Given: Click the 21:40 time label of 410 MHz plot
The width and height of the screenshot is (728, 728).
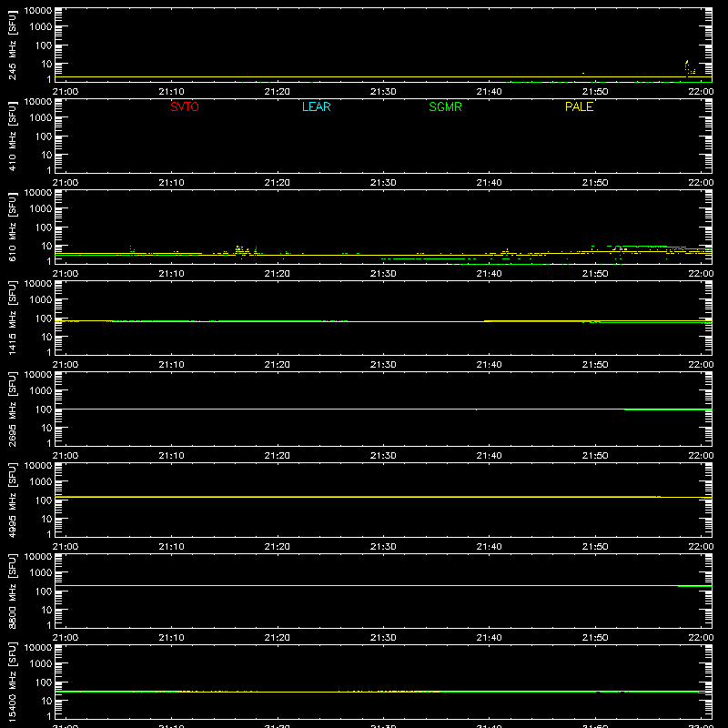Looking at the screenshot, I should [x=489, y=183].
